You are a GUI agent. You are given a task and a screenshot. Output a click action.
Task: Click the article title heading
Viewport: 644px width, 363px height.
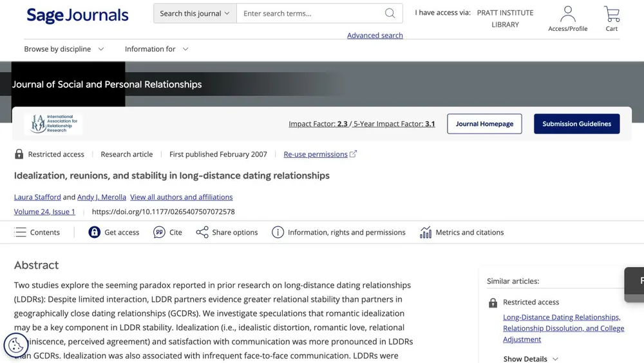(172, 175)
